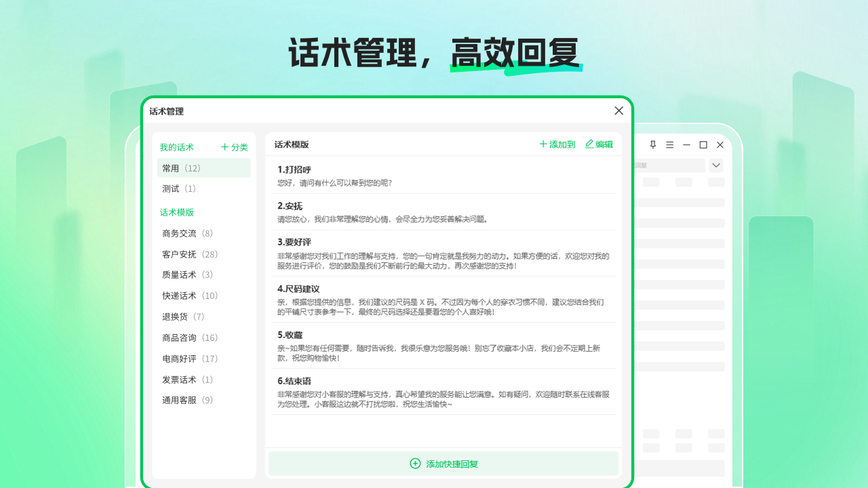Click the reply search input field
The height and width of the screenshot is (488, 868).
(671, 165)
